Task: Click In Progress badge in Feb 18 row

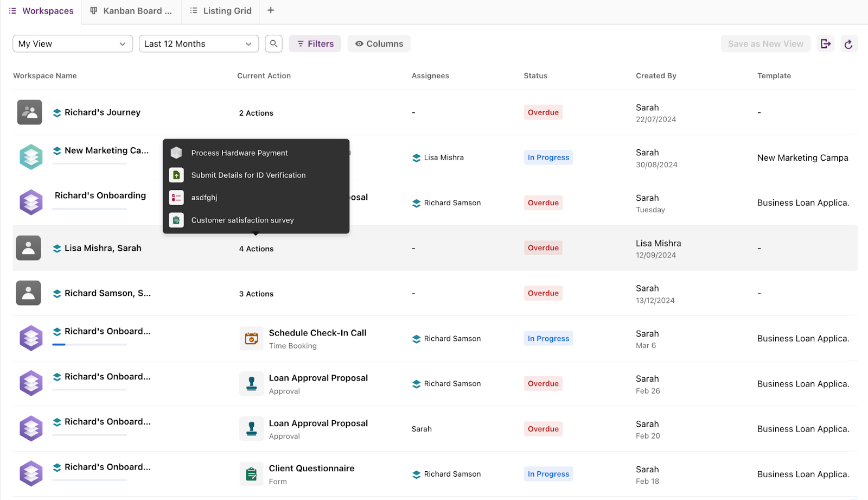Action: tap(548, 474)
